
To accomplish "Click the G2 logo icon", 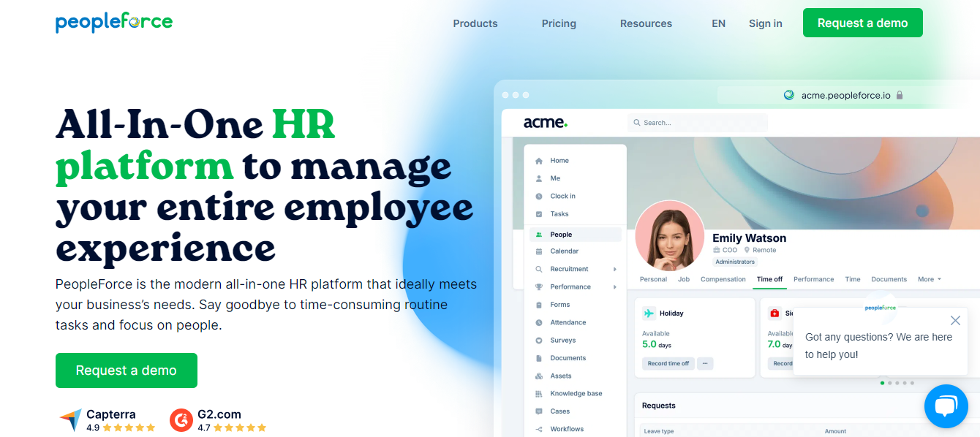I will click(x=181, y=420).
